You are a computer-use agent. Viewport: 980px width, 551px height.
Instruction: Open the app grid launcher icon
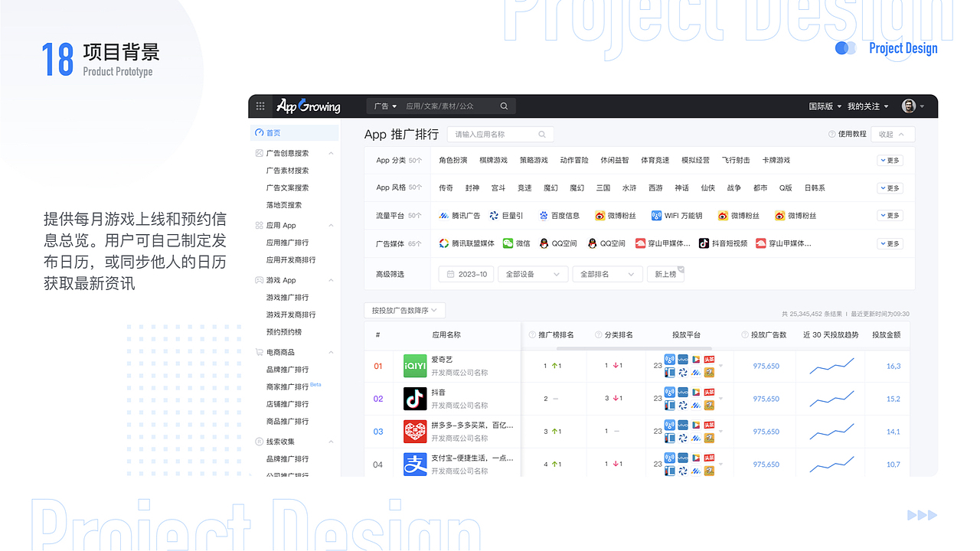260,106
